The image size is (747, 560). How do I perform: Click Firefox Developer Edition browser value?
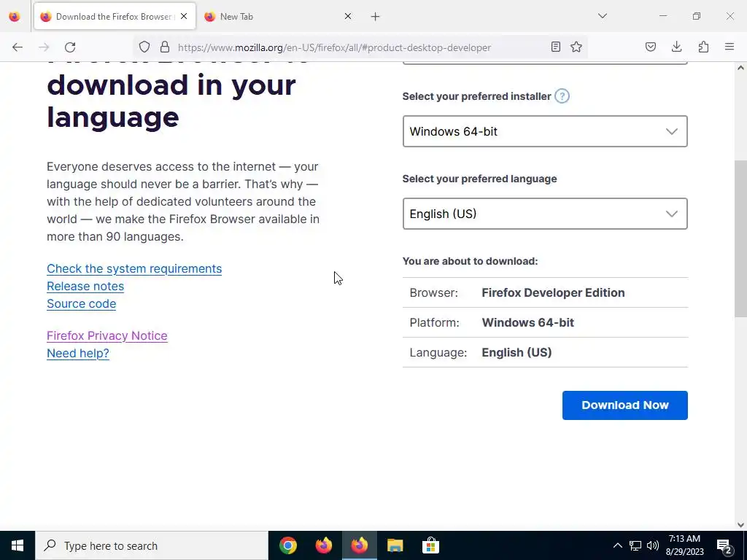[x=553, y=293]
